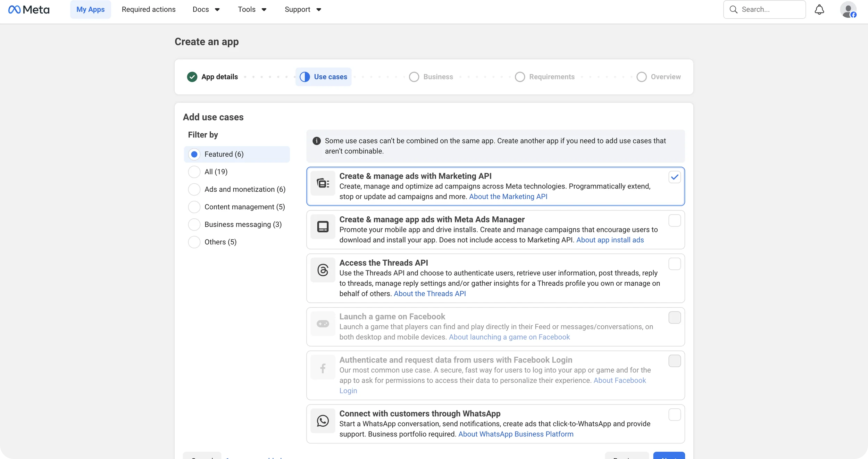Image resolution: width=868 pixels, height=459 pixels.
Task: Click the WhatsApp logo icon
Action: [x=323, y=421]
